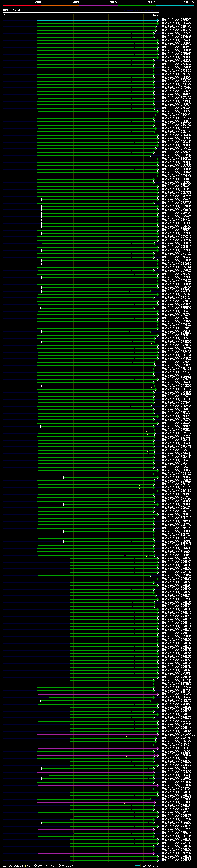Select UniRef100_O22522 hit
Viewport: 197px width, 868px height.
pos(177,91)
